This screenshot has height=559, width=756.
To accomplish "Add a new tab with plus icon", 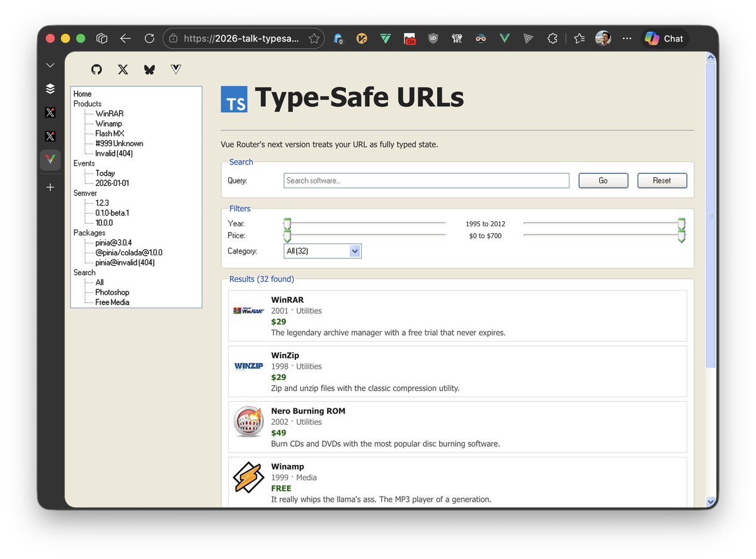I will [x=50, y=187].
